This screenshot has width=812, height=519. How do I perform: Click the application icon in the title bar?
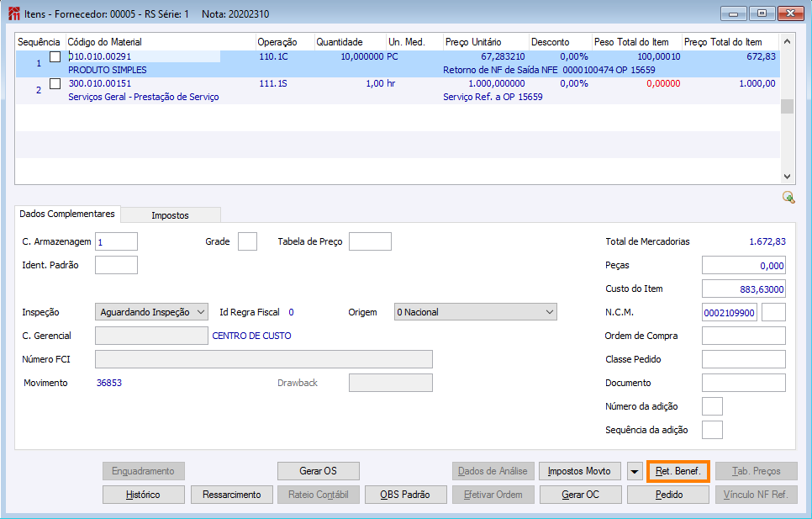tap(14, 14)
